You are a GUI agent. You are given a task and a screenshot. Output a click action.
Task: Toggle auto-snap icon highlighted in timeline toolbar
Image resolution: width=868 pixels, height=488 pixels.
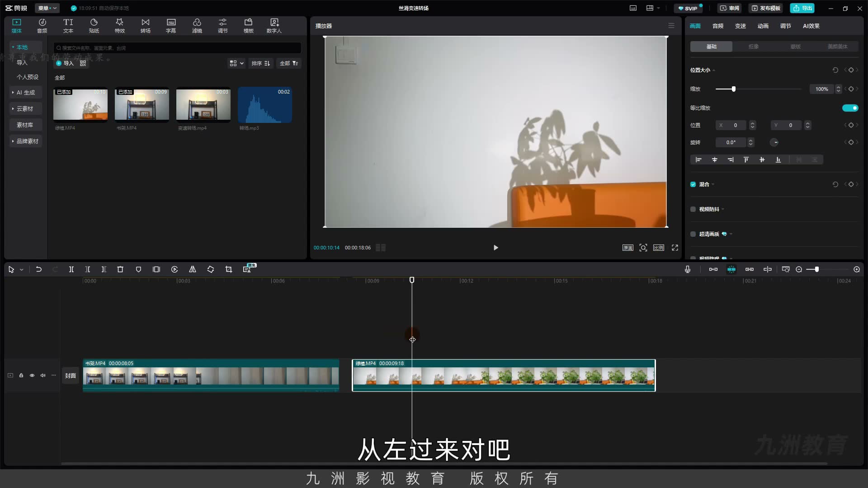coord(731,269)
